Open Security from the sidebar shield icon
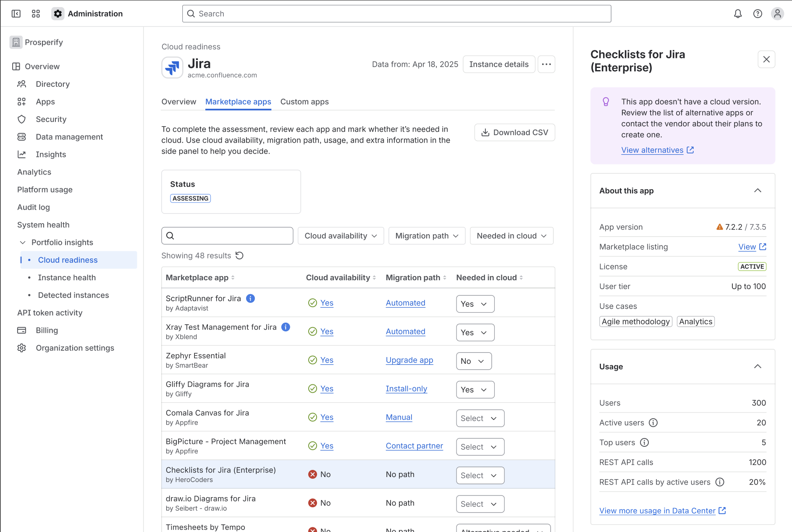 click(22, 119)
